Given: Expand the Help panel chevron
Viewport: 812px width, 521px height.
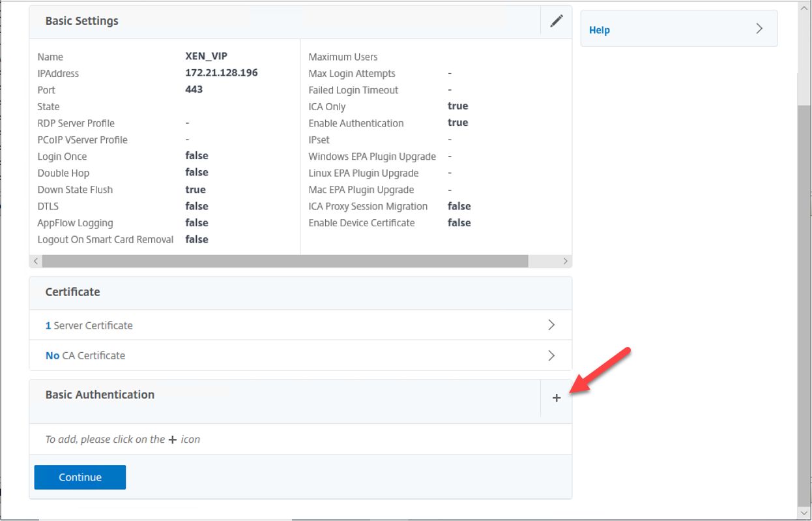Looking at the screenshot, I should [x=759, y=29].
